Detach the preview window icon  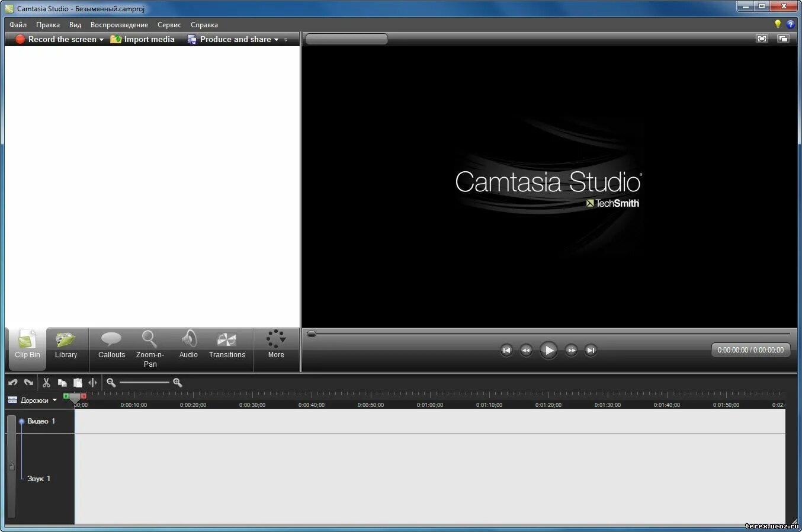(x=783, y=39)
